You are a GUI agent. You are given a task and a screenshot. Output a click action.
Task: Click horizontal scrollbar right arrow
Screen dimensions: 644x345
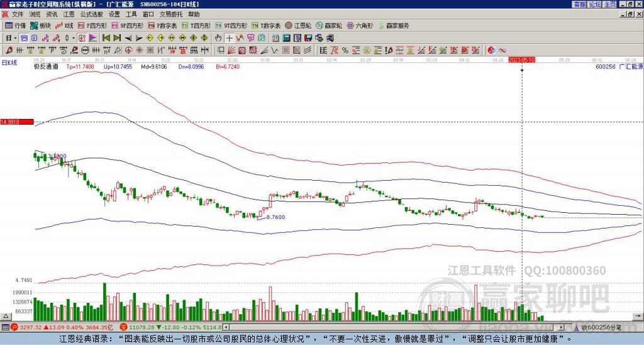[x=562, y=327]
